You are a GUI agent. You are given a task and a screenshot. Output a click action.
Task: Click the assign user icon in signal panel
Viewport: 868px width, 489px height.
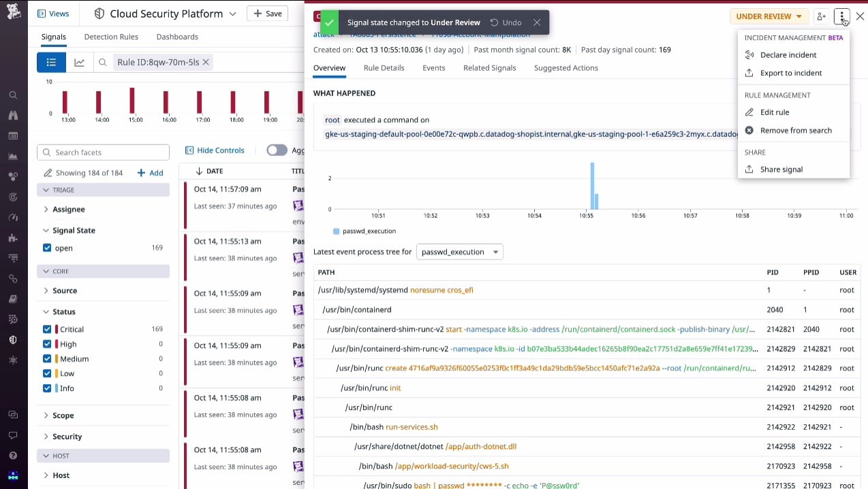tap(821, 16)
